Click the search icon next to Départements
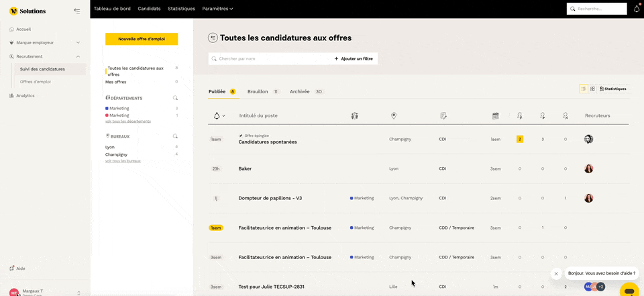 pyautogui.click(x=175, y=98)
